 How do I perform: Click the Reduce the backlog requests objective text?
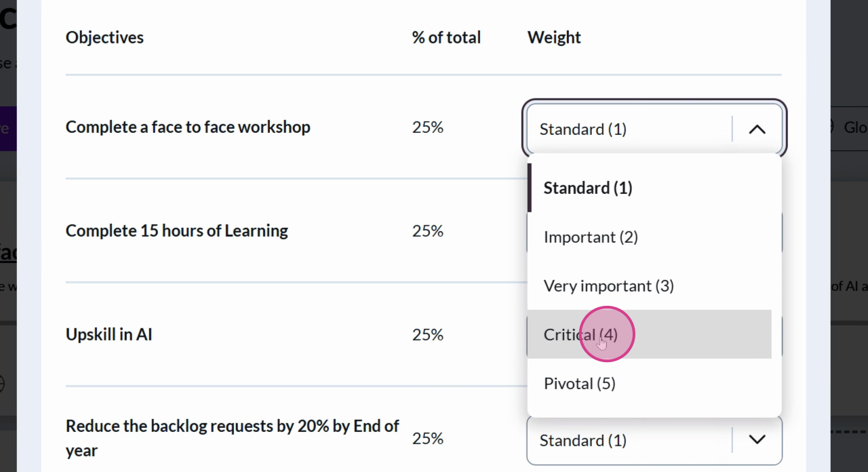[x=231, y=437]
